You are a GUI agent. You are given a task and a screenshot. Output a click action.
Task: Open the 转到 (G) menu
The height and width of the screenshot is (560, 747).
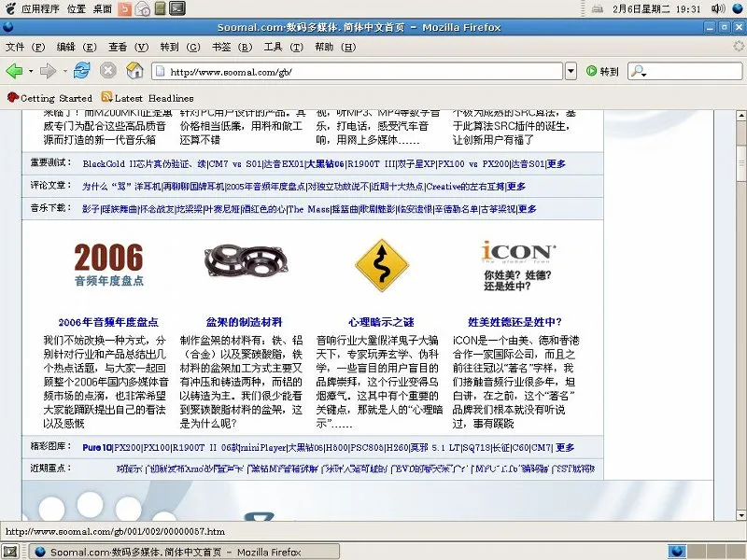coord(180,47)
